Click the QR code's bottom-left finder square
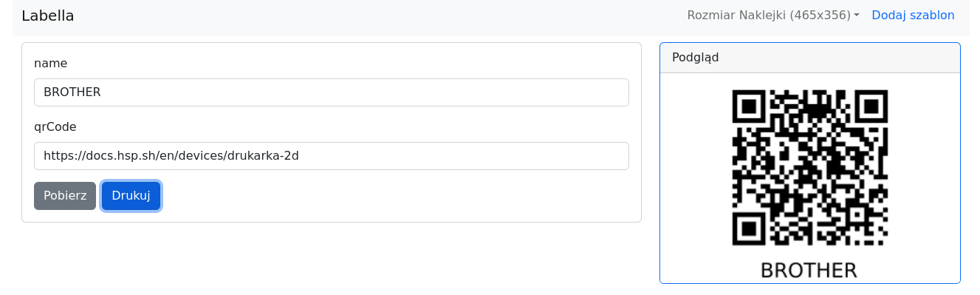This screenshot has width=980, height=295. [x=748, y=229]
